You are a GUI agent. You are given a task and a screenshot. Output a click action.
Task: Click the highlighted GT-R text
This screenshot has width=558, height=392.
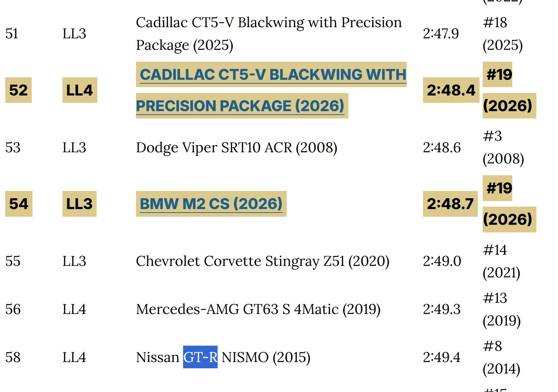(x=200, y=357)
